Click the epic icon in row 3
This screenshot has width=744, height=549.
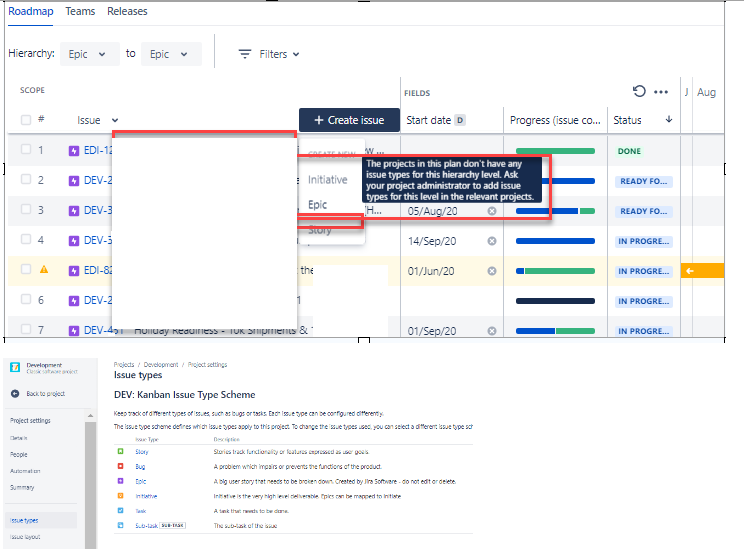click(x=74, y=211)
